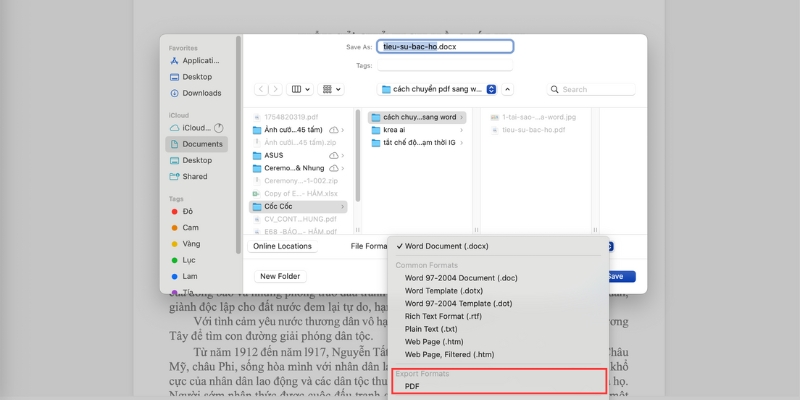Click the Online Locations button

(282, 245)
